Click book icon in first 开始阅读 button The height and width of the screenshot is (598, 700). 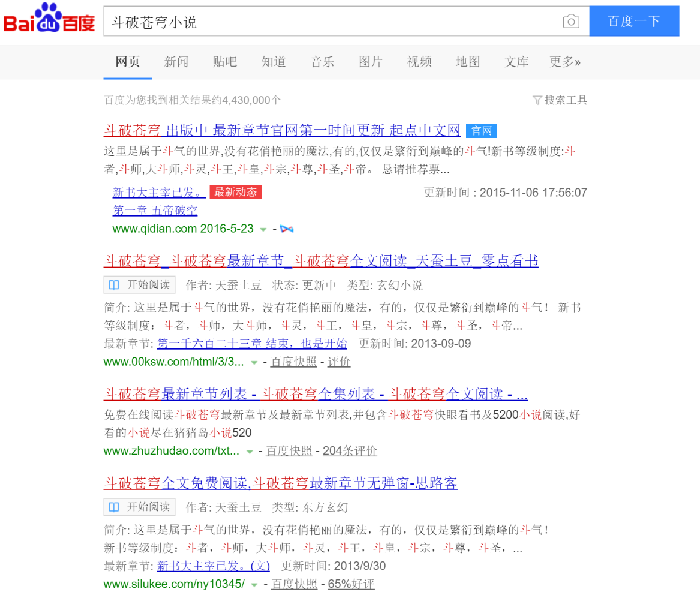click(x=115, y=285)
